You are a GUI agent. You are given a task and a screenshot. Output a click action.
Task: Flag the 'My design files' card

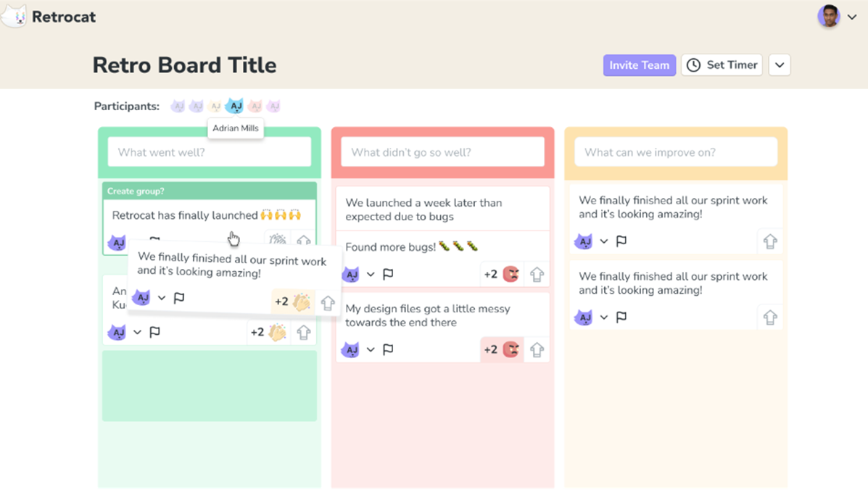point(388,349)
